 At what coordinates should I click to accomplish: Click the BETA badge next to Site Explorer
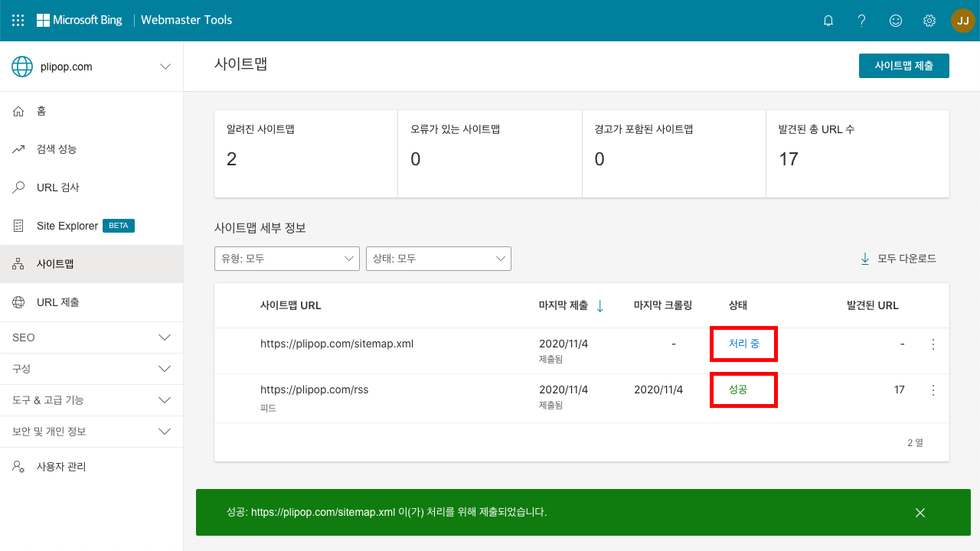click(119, 226)
